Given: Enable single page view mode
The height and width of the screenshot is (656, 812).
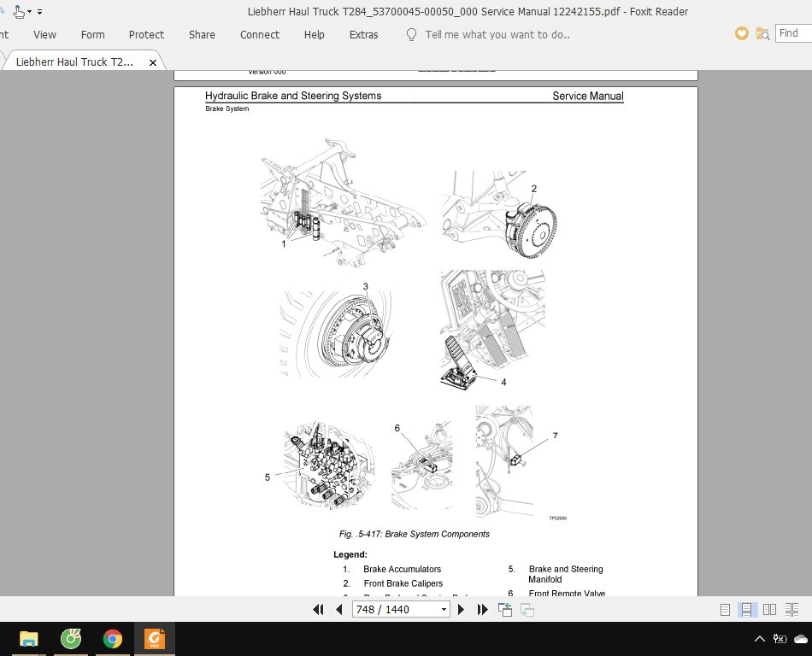Looking at the screenshot, I should click(725, 609).
